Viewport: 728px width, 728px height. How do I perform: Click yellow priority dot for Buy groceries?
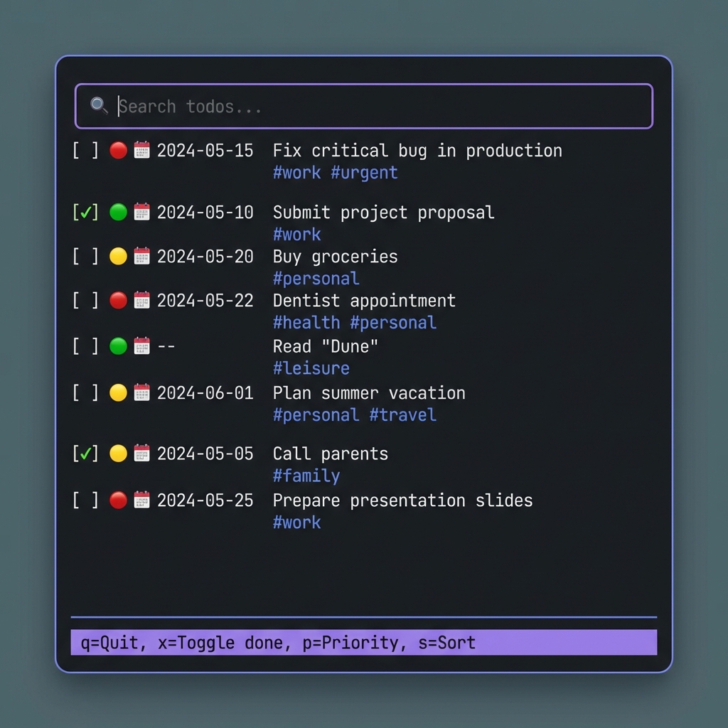click(x=119, y=256)
